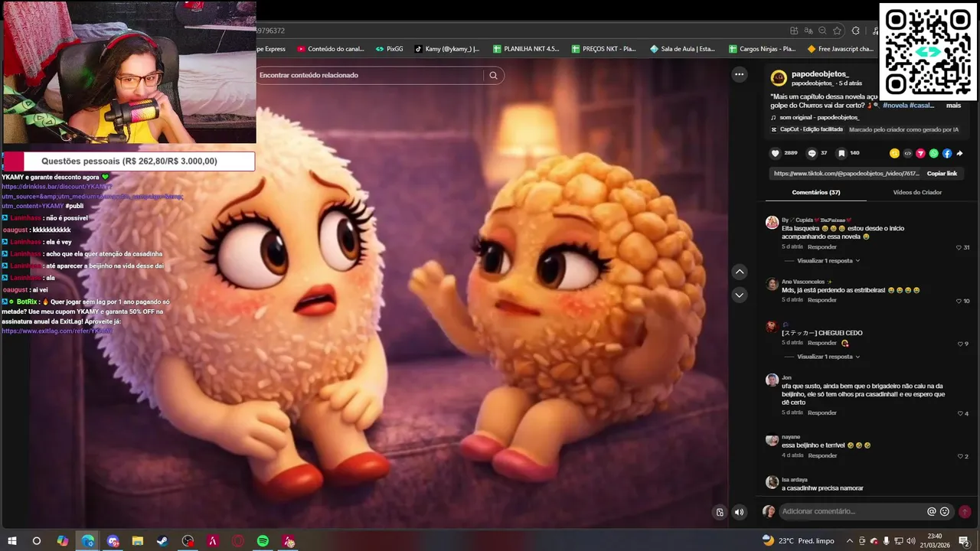The width and height of the screenshot is (980, 551).
Task: Reply to nayane's comment
Action: 822,455
